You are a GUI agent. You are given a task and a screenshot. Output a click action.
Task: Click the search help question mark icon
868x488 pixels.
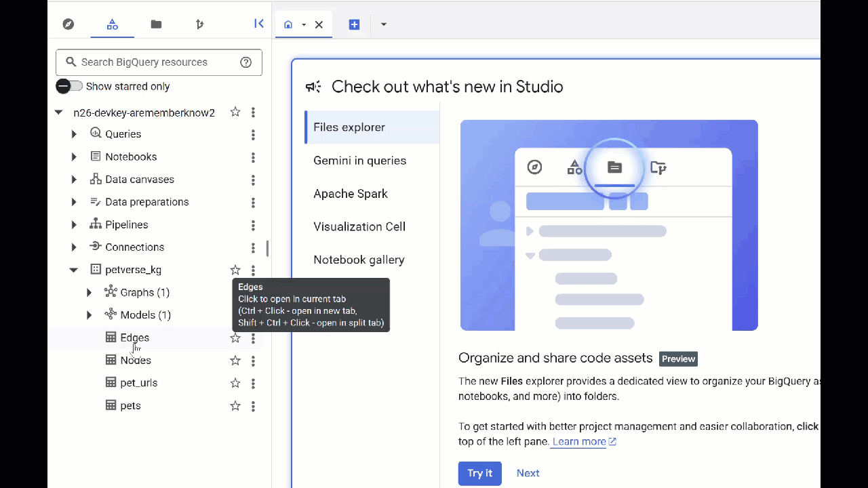[x=246, y=62]
